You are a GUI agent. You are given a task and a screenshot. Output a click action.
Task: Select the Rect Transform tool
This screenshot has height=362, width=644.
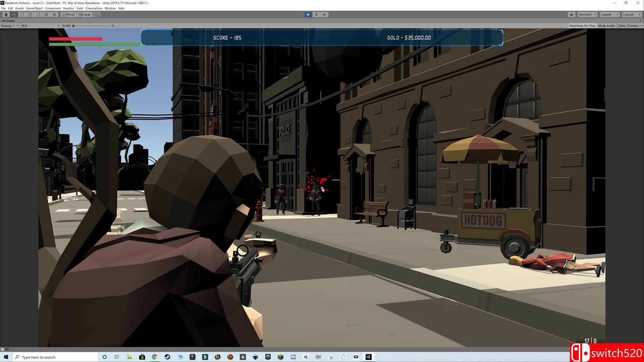pyautogui.click(x=38, y=14)
